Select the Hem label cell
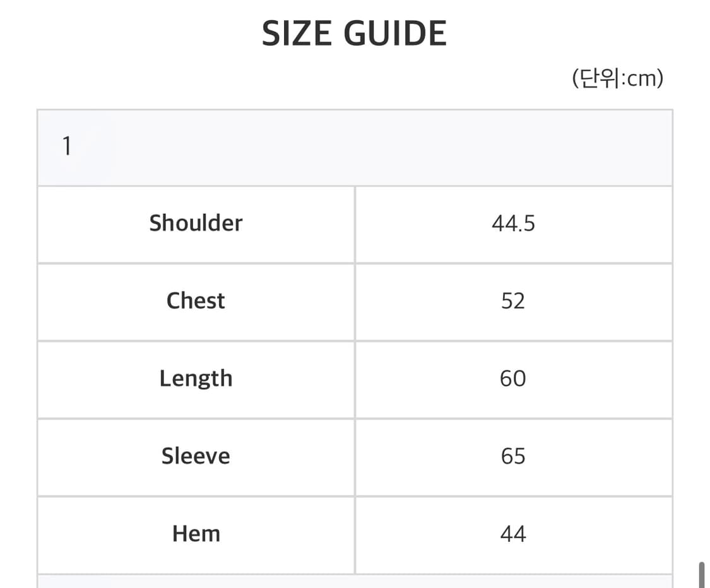 [x=196, y=534]
